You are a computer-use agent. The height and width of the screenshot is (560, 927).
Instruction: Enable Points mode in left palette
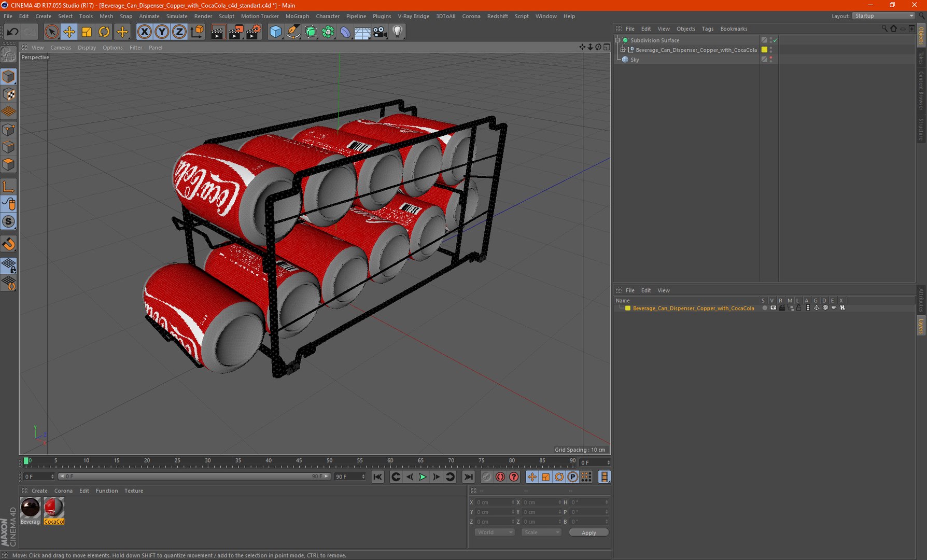click(9, 130)
